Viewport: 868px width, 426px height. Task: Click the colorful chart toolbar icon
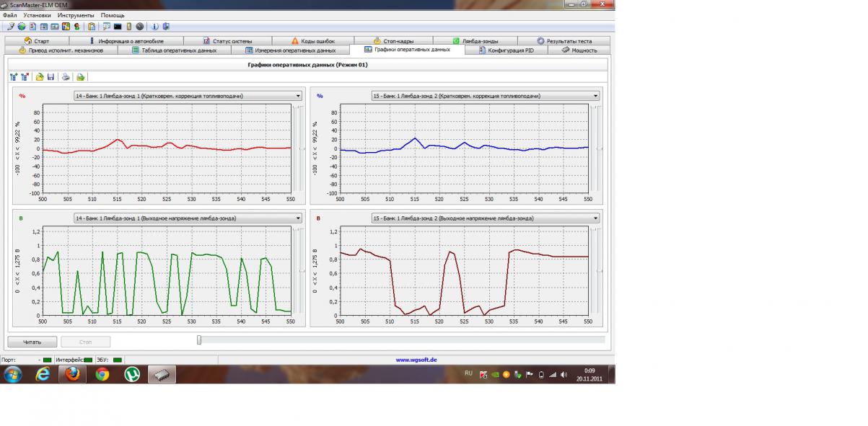pyautogui.click(x=66, y=27)
